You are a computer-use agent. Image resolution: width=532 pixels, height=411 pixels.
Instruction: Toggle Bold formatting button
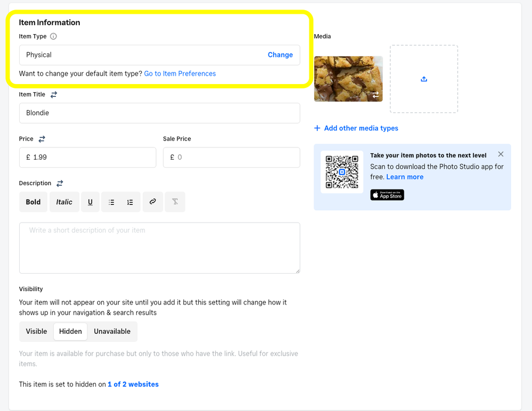(x=33, y=202)
